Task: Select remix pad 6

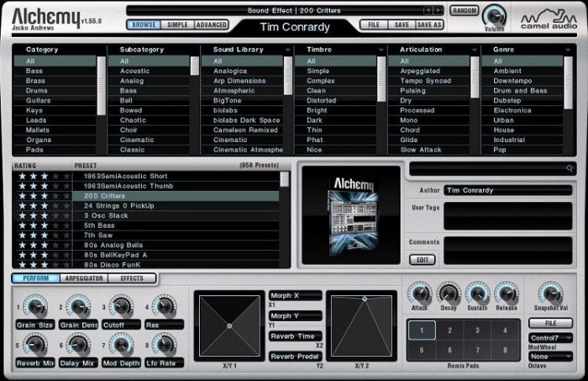Action: click(x=450, y=351)
